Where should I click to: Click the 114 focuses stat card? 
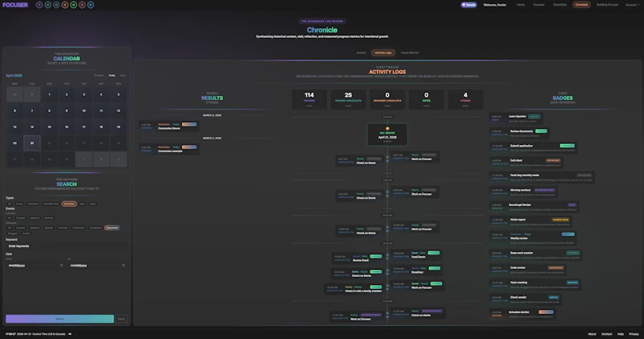tap(309, 99)
